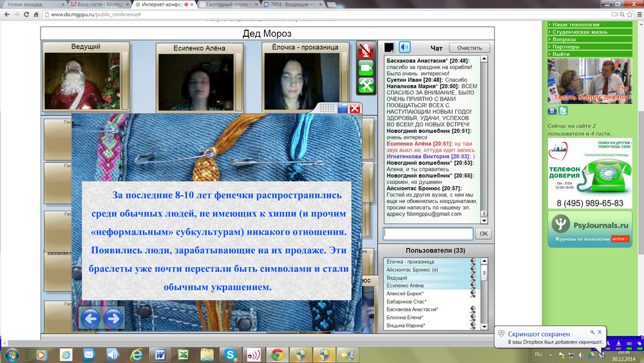
Task: Toggle the chat sound speaker button
Action: pos(404,47)
